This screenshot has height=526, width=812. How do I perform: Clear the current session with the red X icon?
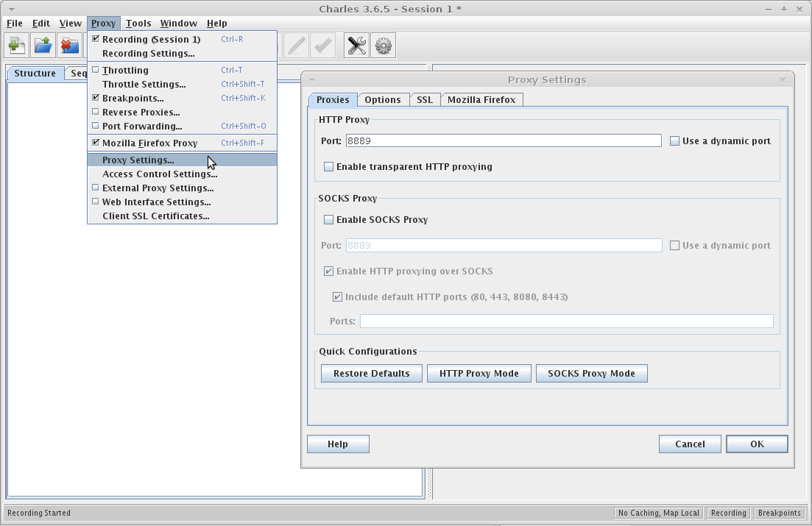(68, 45)
